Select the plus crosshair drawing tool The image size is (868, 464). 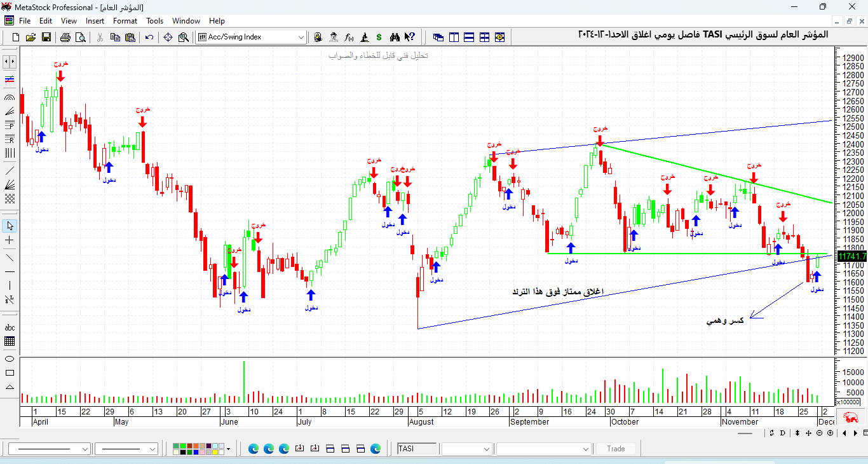click(10, 240)
